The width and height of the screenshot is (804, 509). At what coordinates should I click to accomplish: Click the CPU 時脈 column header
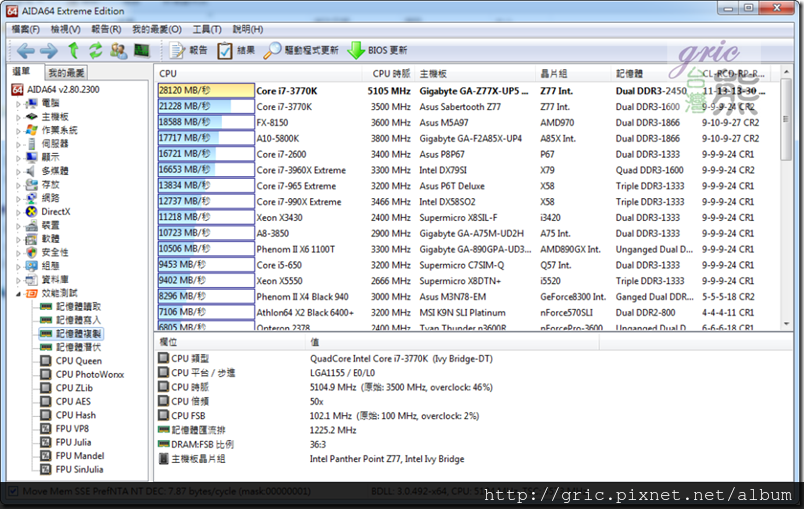coord(391,73)
